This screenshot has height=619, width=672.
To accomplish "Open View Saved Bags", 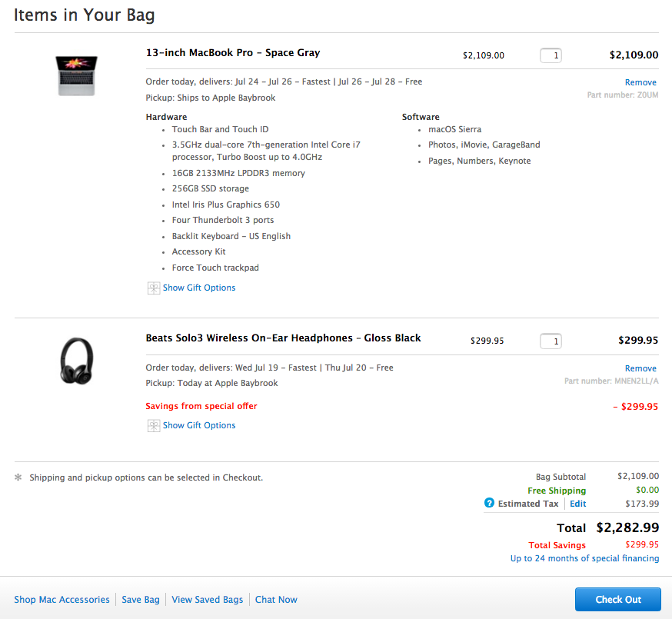I will (207, 600).
